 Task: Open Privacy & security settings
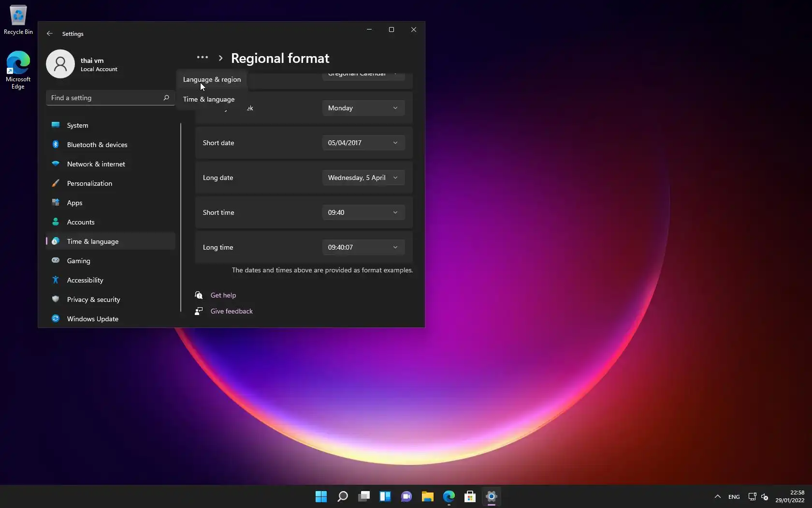[x=111, y=299]
